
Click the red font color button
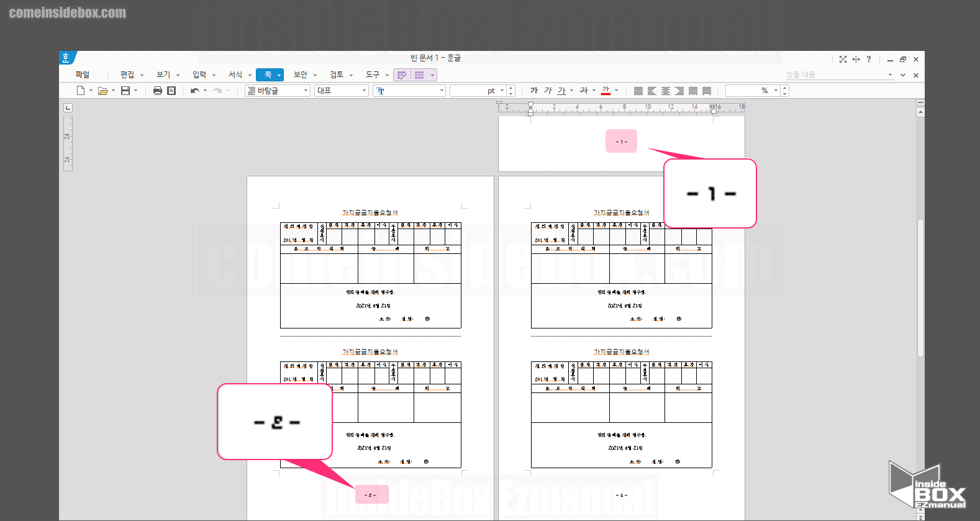606,91
